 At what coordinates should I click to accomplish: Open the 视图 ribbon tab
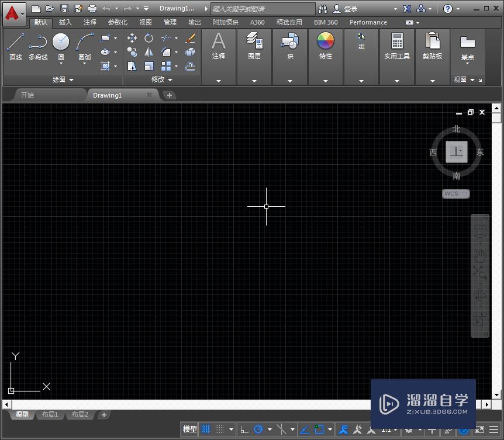[x=144, y=22]
